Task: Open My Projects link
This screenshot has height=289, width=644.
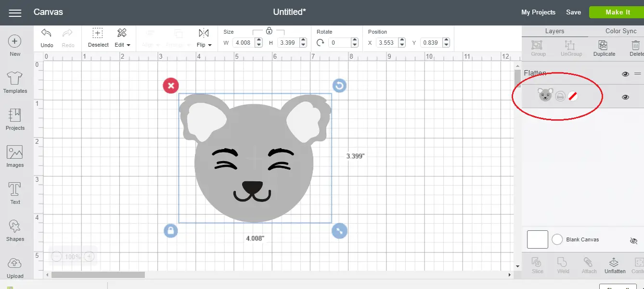Action: click(538, 13)
